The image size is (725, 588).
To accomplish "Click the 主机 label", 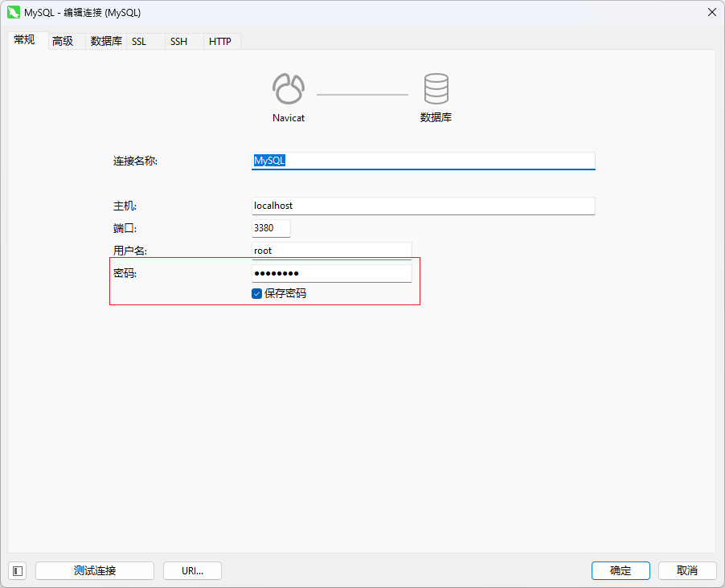I will click(125, 206).
